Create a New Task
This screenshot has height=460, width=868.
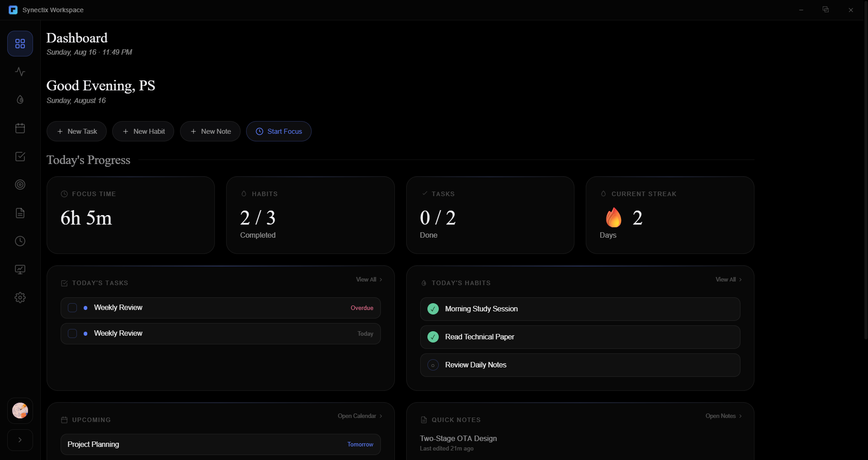(76, 131)
